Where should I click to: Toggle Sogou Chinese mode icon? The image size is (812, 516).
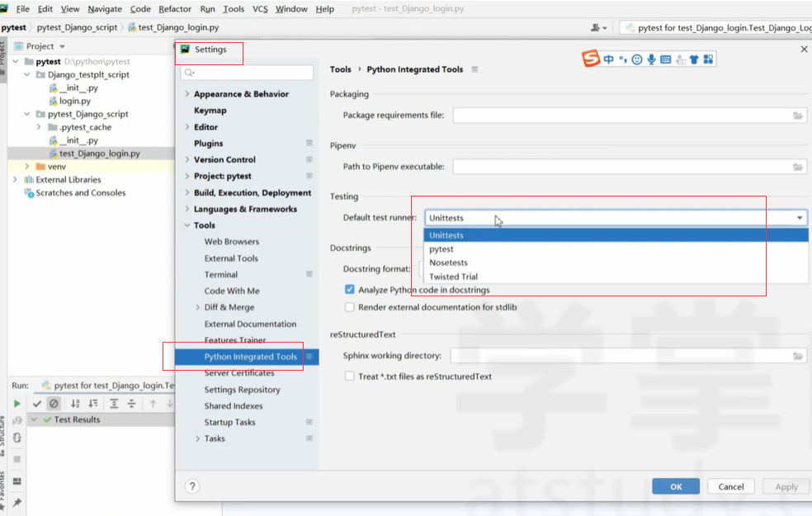pos(608,59)
